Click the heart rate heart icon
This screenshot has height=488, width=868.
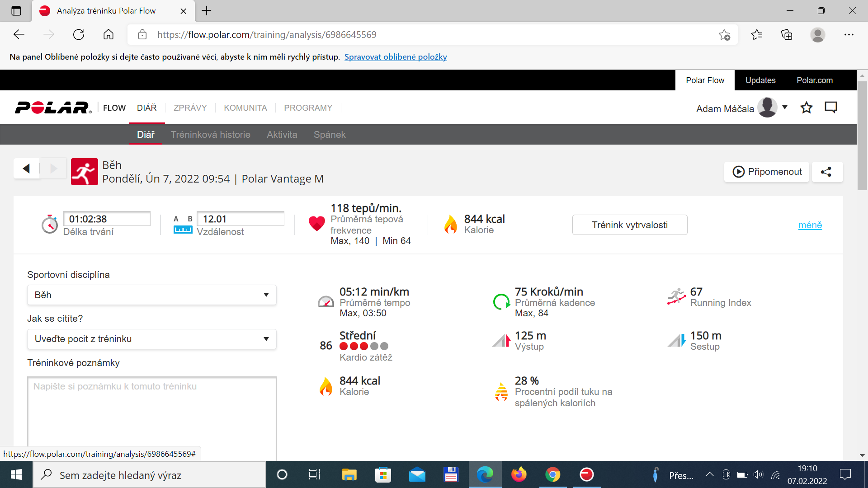tap(316, 223)
